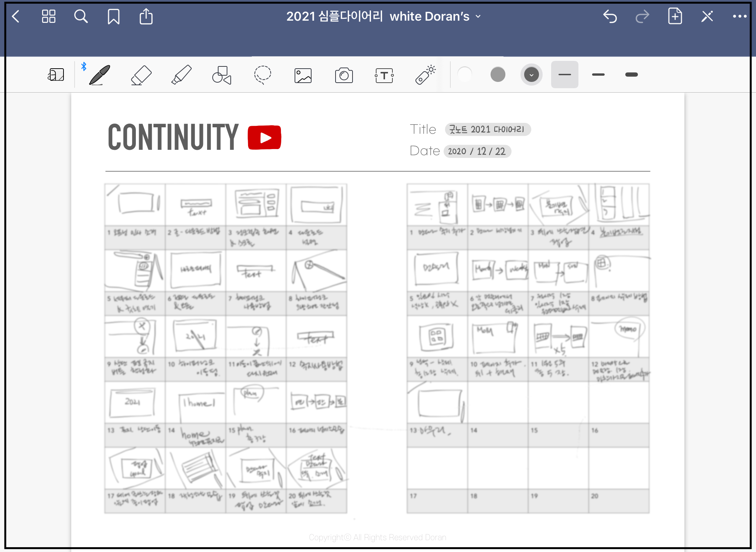Open the Shapes tool
Screen dimensions: 756x552
click(x=221, y=75)
